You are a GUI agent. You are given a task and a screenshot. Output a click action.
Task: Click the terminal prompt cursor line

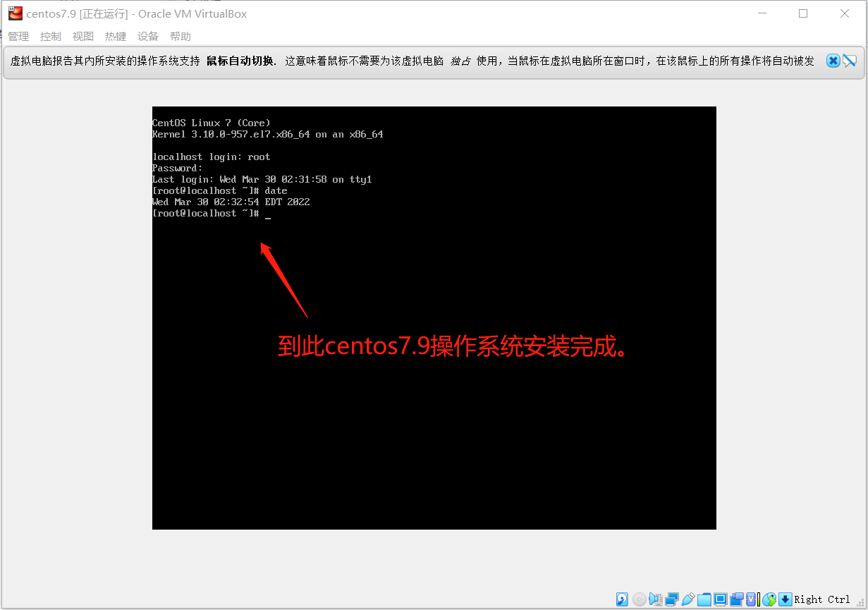coord(212,214)
